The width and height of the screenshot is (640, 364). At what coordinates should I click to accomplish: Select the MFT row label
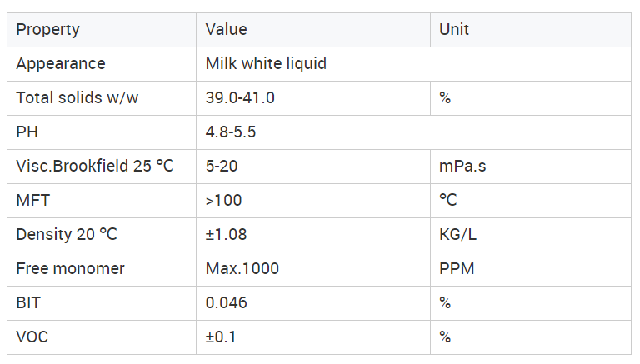pos(102,201)
